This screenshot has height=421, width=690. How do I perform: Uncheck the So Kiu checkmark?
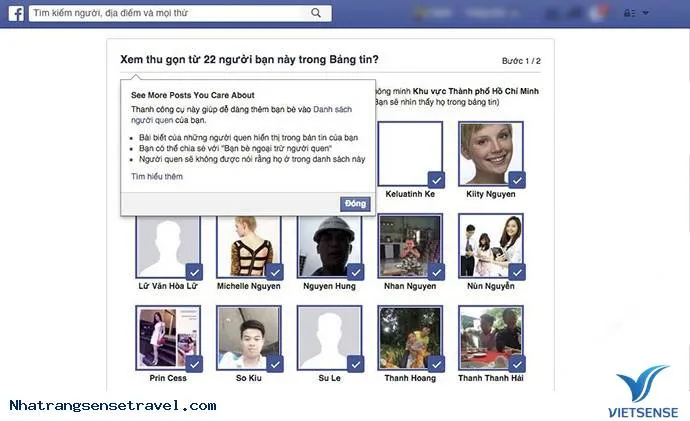(275, 364)
